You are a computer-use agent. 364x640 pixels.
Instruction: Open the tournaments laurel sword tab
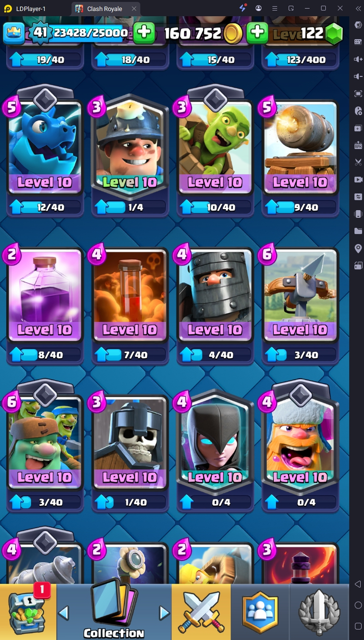pos(319,612)
